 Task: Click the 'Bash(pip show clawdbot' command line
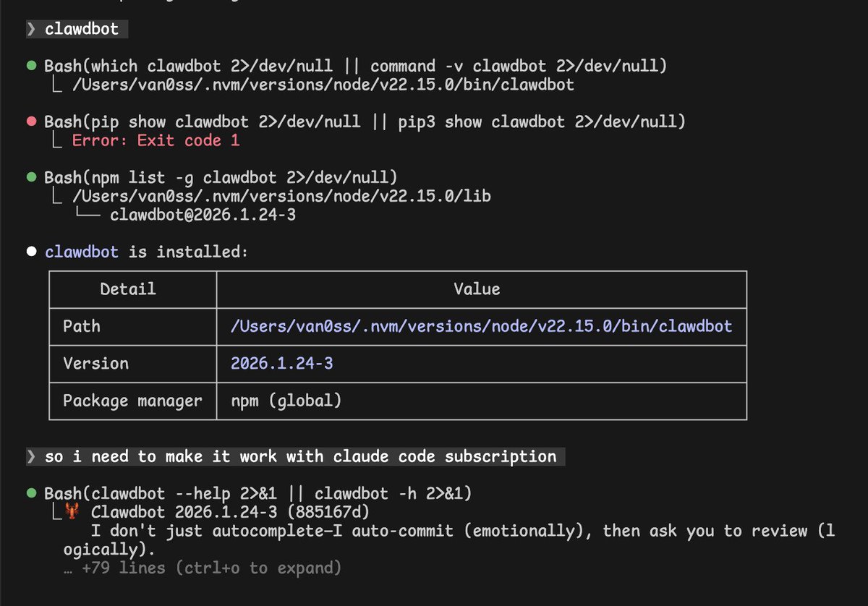pyautogui.click(x=365, y=121)
